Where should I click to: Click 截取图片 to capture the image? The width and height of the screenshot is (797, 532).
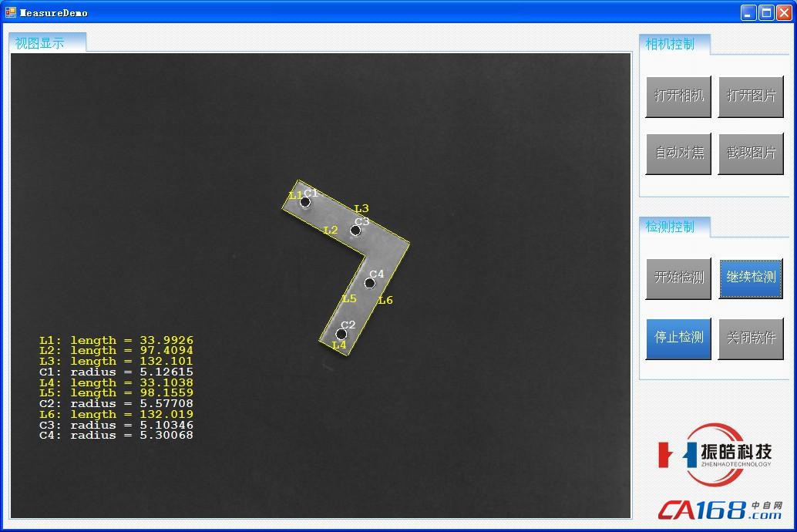(x=751, y=153)
